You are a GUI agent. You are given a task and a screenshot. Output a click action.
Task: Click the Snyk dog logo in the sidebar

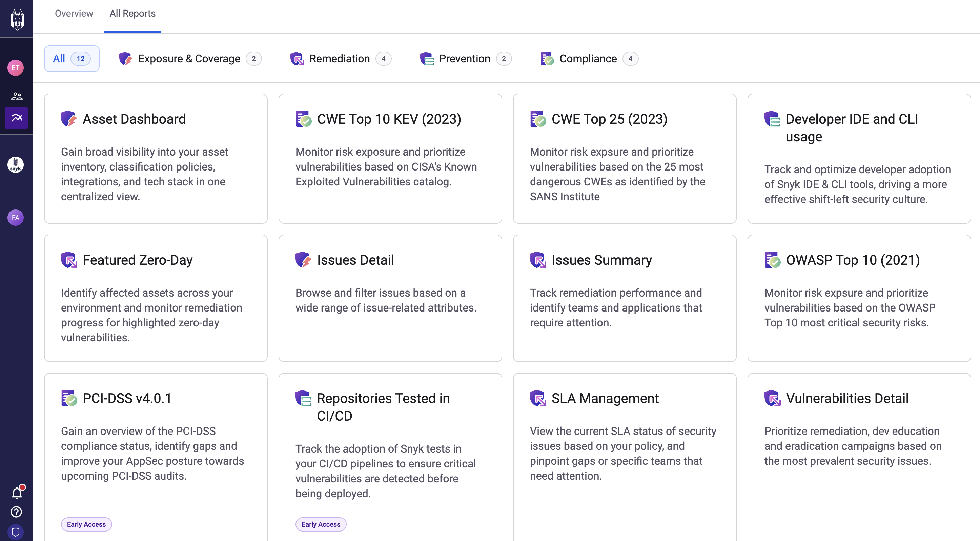click(x=17, y=19)
